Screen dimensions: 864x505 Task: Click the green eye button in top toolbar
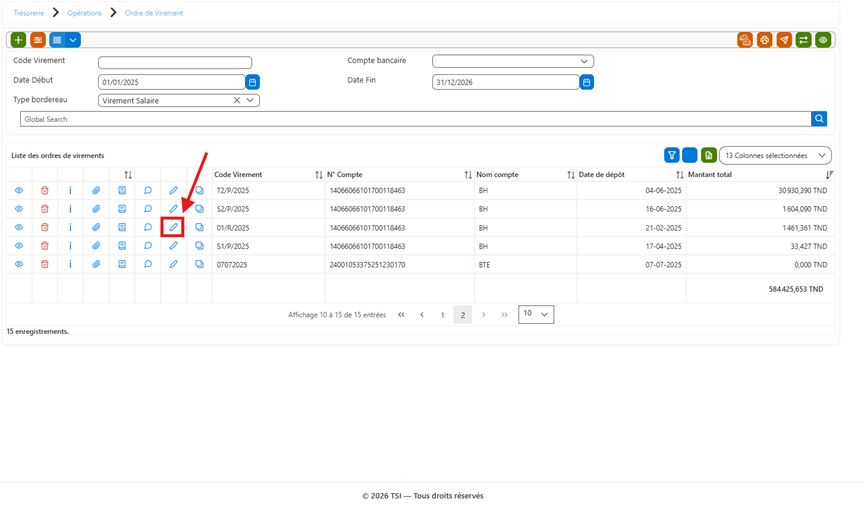[x=823, y=40]
